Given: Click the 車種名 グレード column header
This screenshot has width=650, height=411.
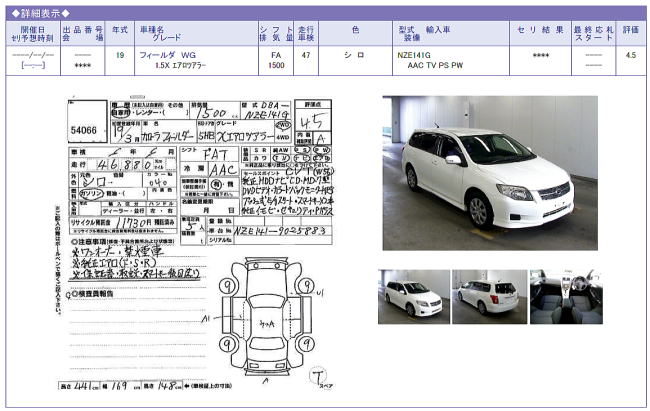Looking at the screenshot, I should tap(196, 34).
